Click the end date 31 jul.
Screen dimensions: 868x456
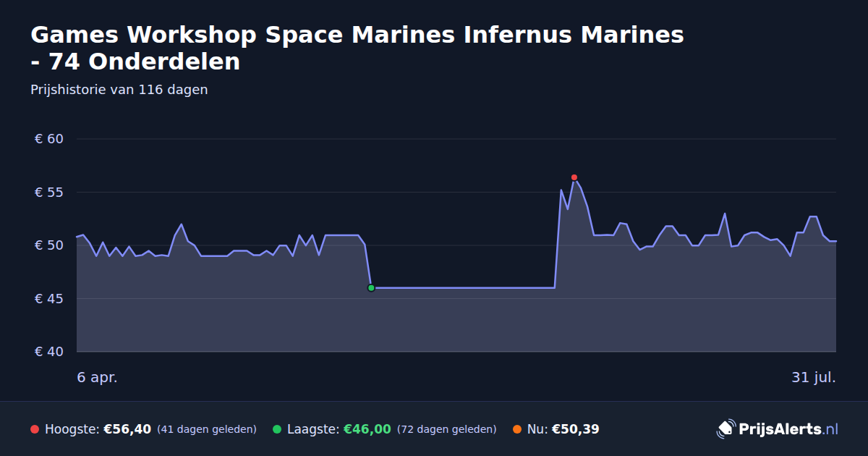click(x=814, y=378)
